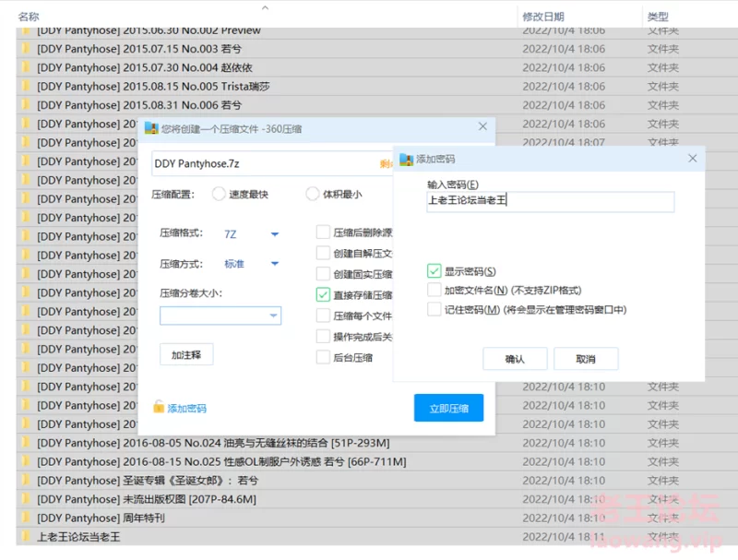The image size is (738, 560).
Task: Enable the 操作完成后关 checkbox
Action: (323, 337)
